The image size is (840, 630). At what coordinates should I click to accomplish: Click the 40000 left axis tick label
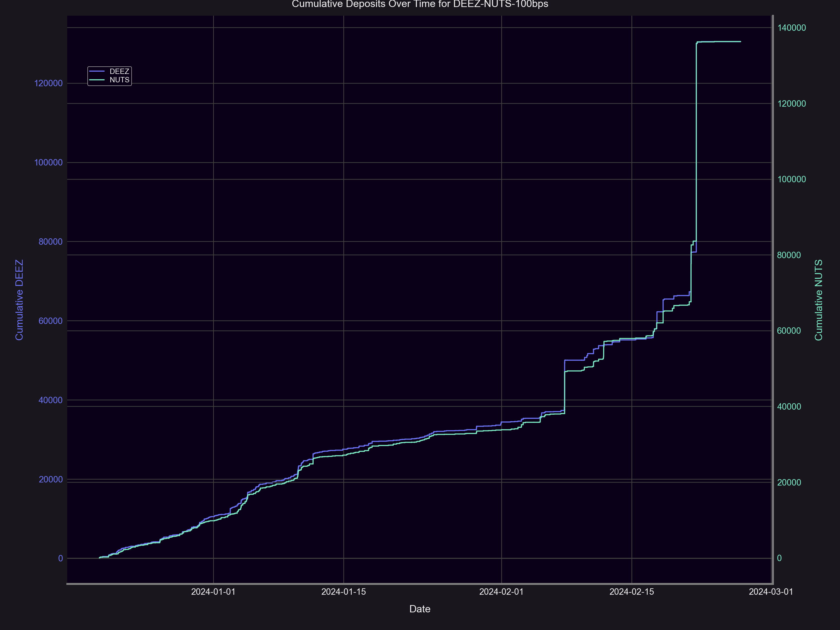click(50, 400)
